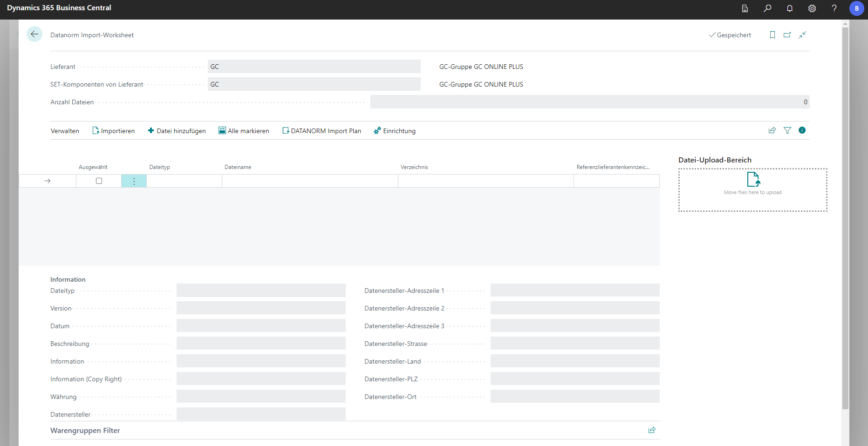Click the Importieren action
This screenshot has width=868, height=446.
[x=113, y=131]
